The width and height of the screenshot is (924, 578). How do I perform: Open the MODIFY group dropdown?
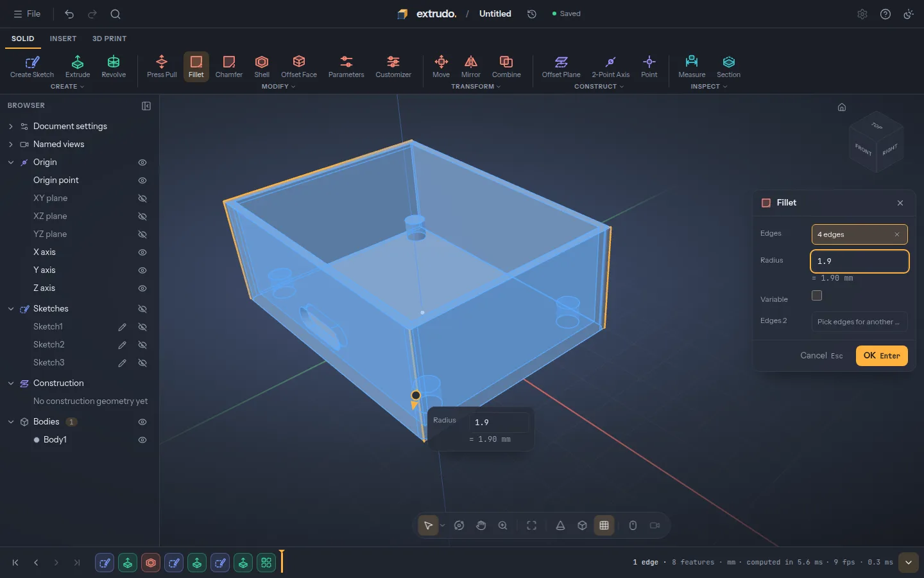pos(278,87)
